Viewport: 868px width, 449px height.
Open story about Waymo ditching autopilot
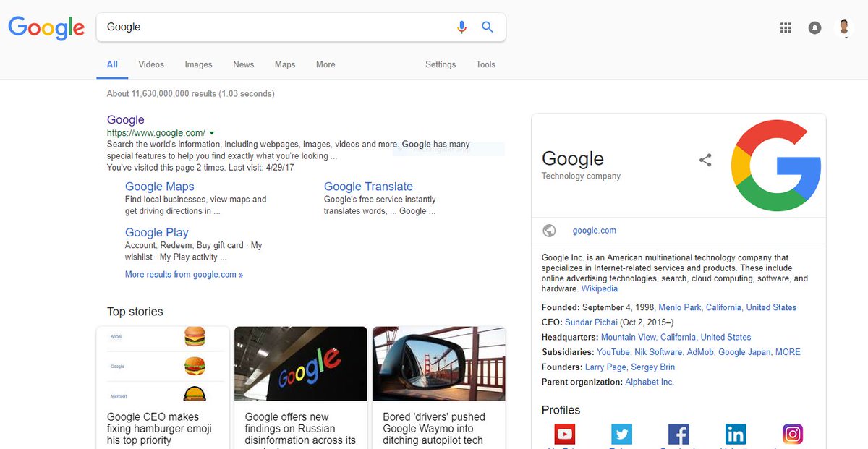[x=434, y=429]
